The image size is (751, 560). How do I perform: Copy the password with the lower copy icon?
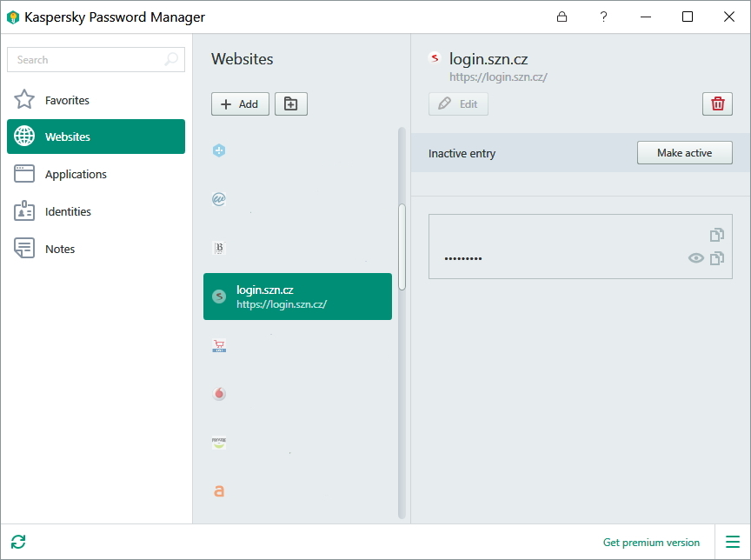pyautogui.click(x=717, y=258)
